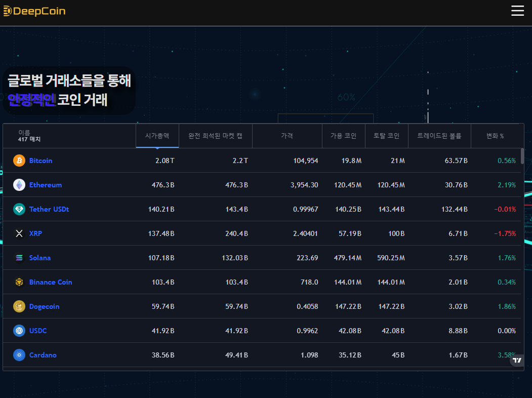This screenshot has width=532, height=398.
Task: Click Tether volume 132.44 B
Action: 455,209
